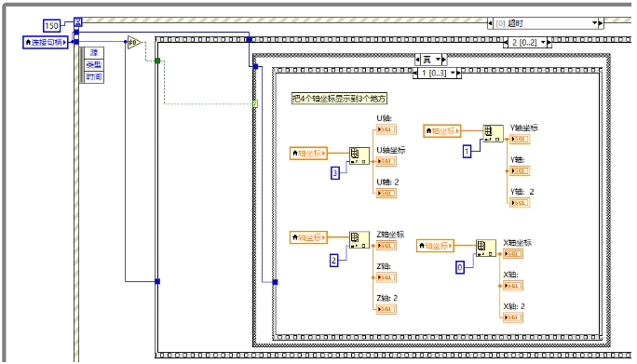Click the Y轴坐标 SGL indicator terminal

coord(520,139)
